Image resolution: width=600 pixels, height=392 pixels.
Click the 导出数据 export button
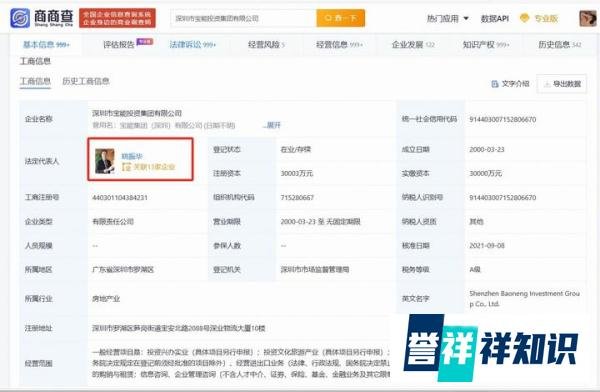(561, 84)
